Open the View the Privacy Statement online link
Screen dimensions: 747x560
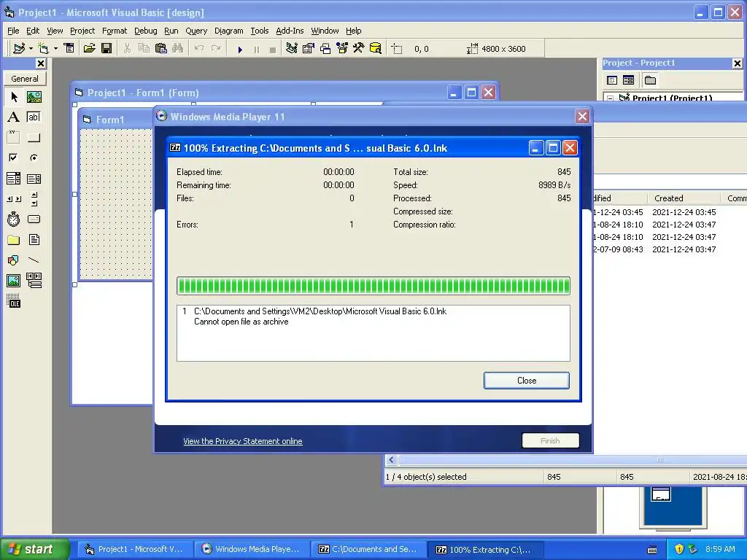242,441
